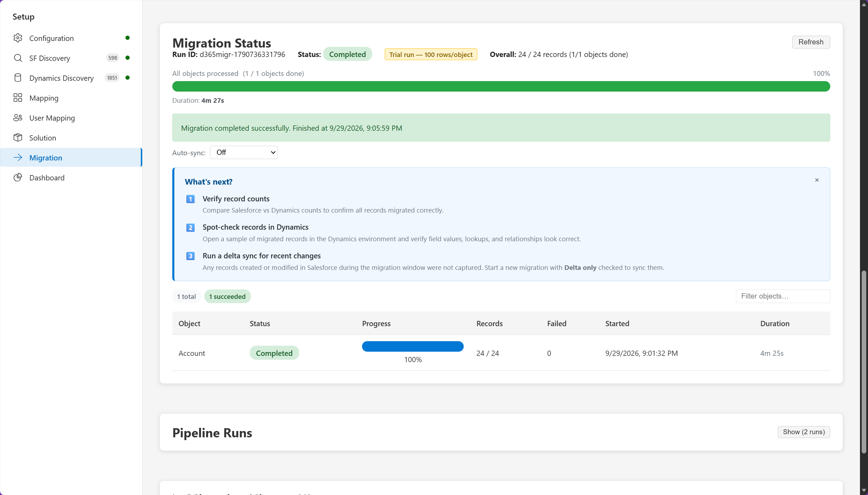Click the Dynamics Discovery database icon
This screenshot has height=495, width=868.
[18, 78]
